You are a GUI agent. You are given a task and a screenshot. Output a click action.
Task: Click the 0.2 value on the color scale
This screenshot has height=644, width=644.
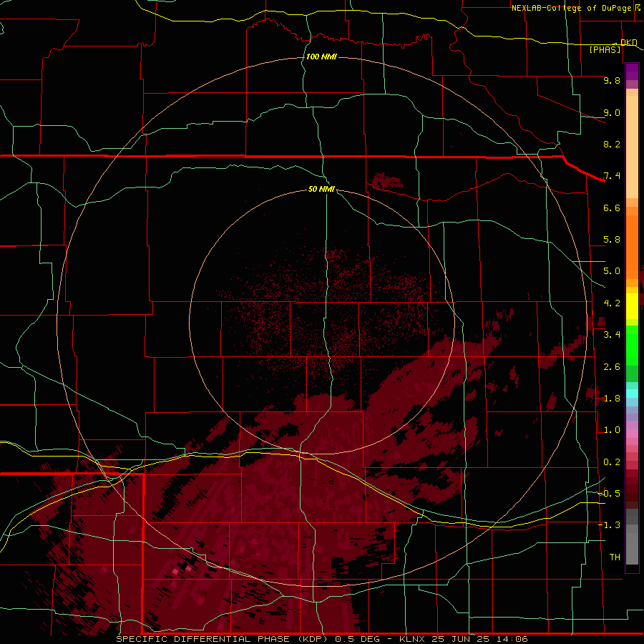point(612,462)
